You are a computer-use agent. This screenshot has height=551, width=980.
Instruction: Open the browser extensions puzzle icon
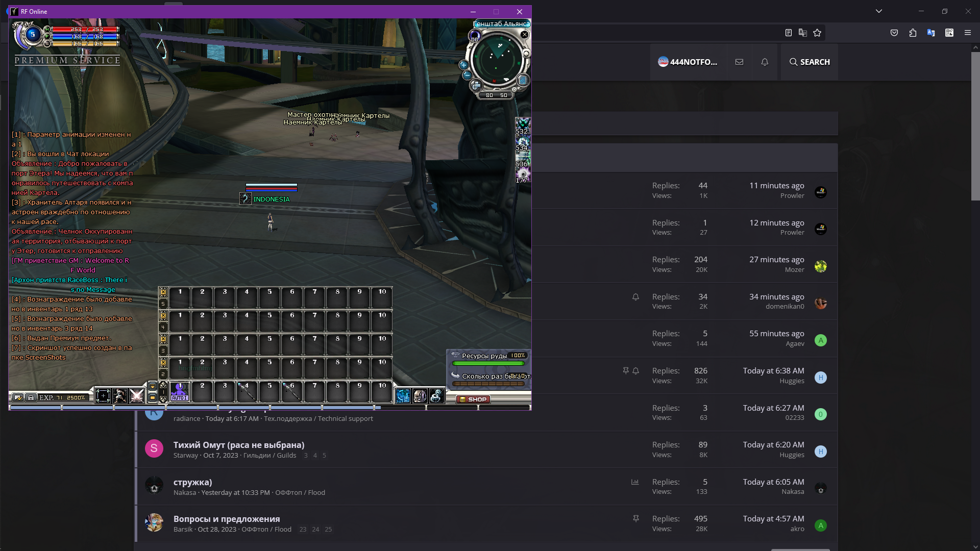coord(913,33)
